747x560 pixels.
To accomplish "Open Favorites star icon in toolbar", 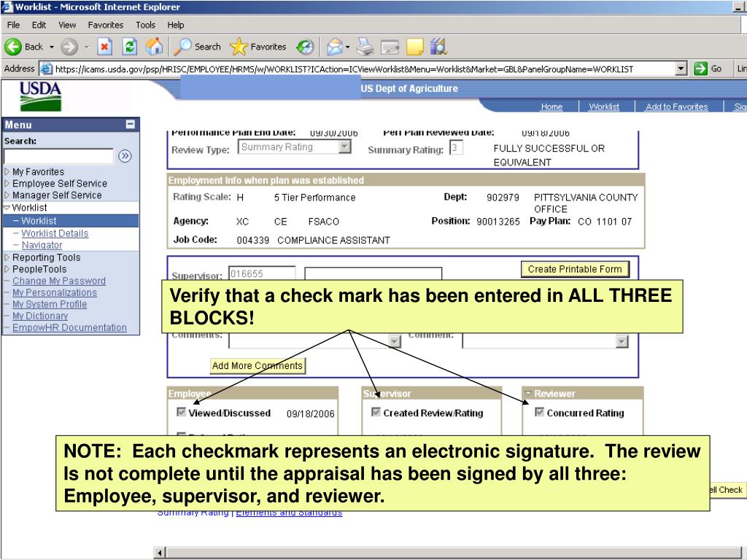I will (x=239, y=47).
